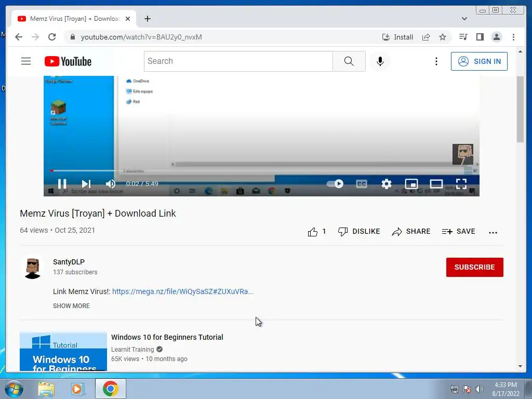Skip to the next video

[86, 184]
